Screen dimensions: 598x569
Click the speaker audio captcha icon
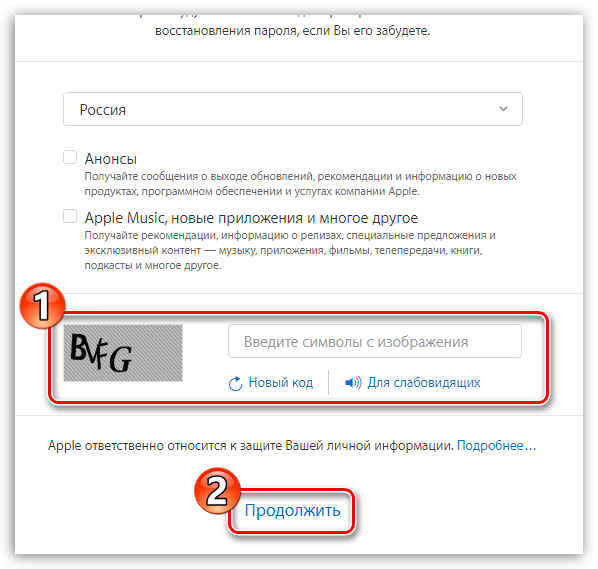(x=353, y=383)
